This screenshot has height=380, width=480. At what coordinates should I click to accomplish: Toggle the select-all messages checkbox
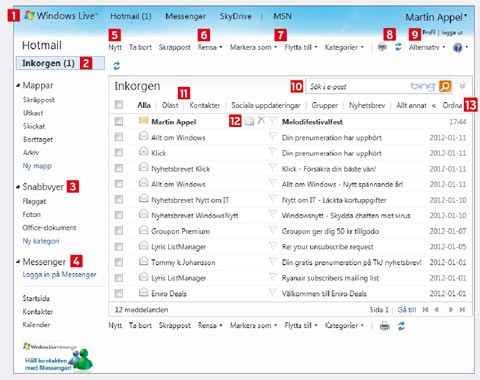pyautogui.click(x=119, y=105)
